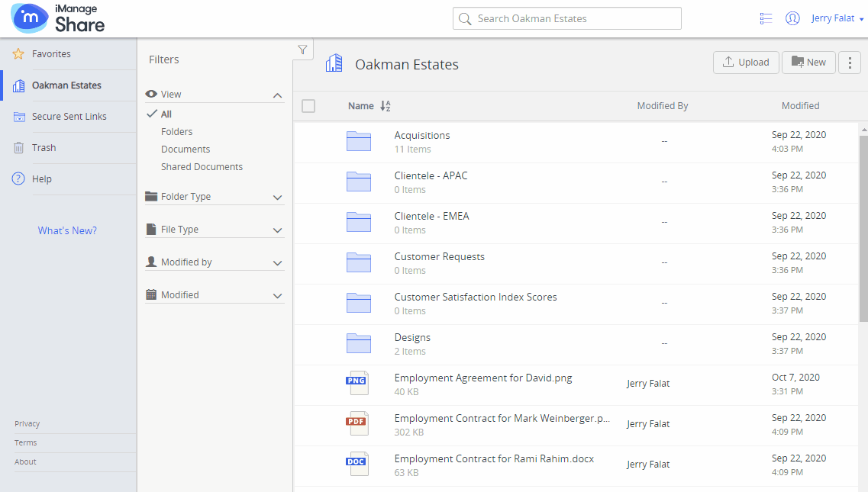The image size is (868, 492).
Task: Select Shared Documents view filter
Action: [x=202, y=167]
